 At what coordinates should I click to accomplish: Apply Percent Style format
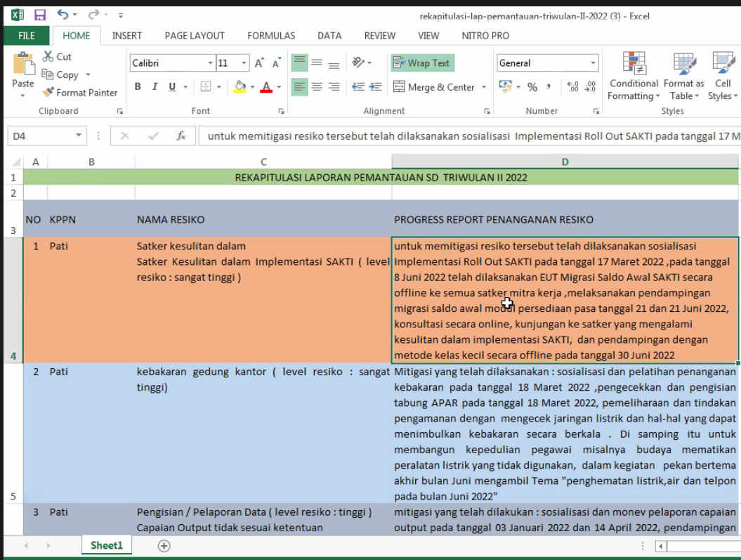(532, 87)
